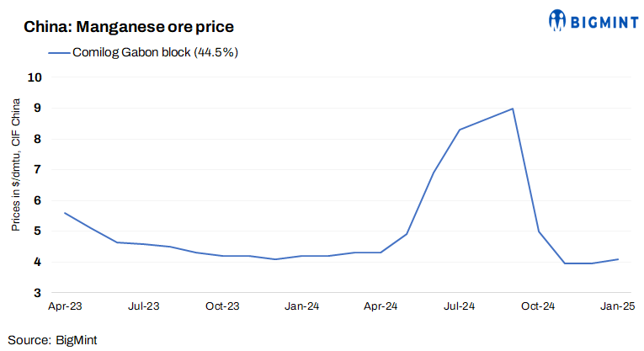The height and width of the screenshot is (351, 644).
Task: Click the y-axis value 3
Action: (x=37, y=293)
